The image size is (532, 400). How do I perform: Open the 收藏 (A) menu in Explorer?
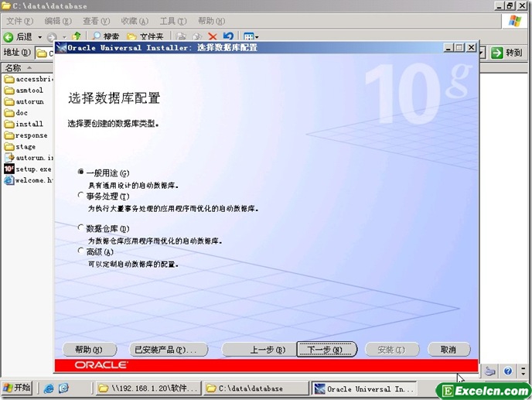click(x=135, y=21)
